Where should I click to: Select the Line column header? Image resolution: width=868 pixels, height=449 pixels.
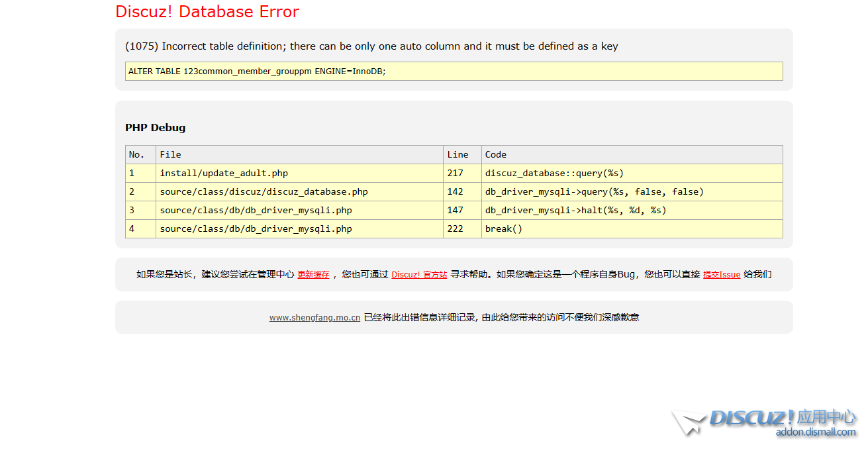(x=457, y=154)
